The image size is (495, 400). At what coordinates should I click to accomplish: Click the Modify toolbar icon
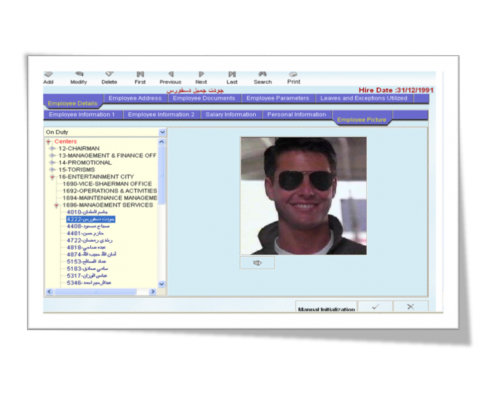point(79,74)
